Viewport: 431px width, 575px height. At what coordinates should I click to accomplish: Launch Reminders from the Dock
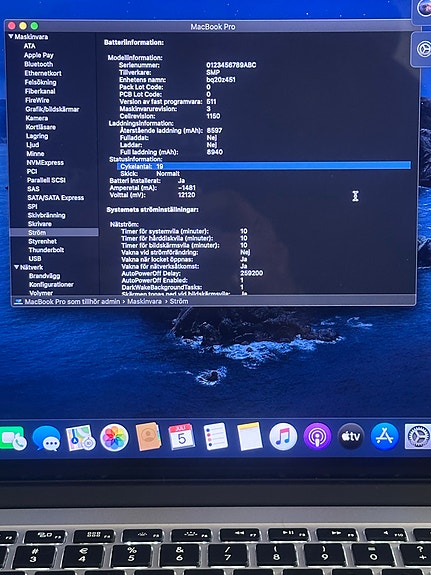pyautogui.click(x=215, y=436)
